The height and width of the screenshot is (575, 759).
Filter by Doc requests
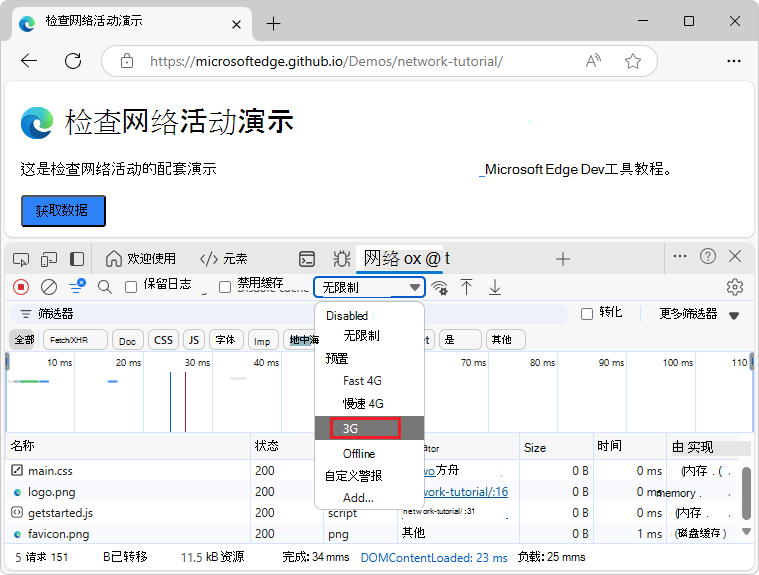[x=127, y=340]
